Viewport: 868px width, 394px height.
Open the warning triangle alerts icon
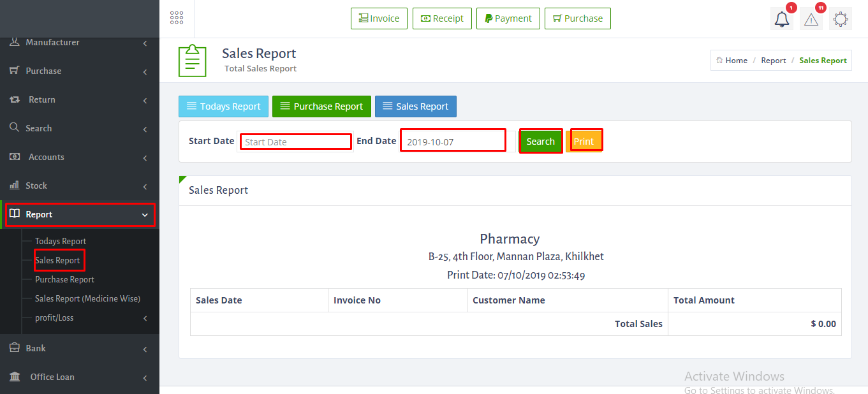coord(811,19)
